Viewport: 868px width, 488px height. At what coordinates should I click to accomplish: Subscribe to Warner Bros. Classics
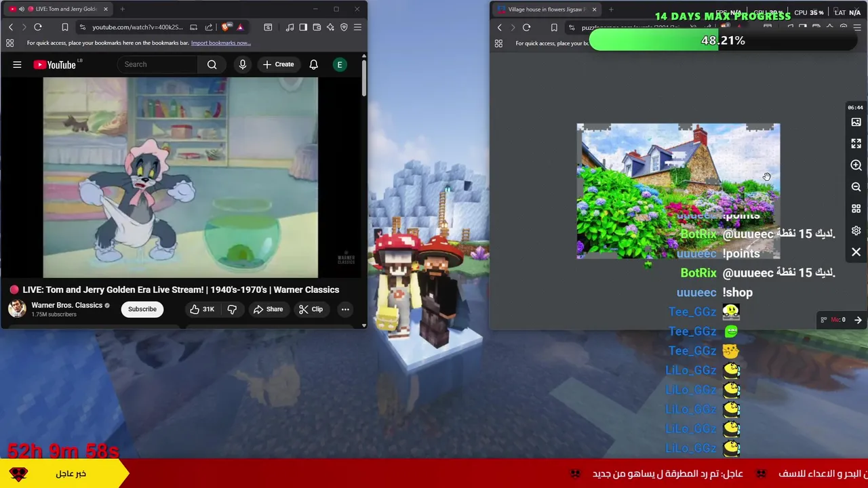(x=142, y=309)
